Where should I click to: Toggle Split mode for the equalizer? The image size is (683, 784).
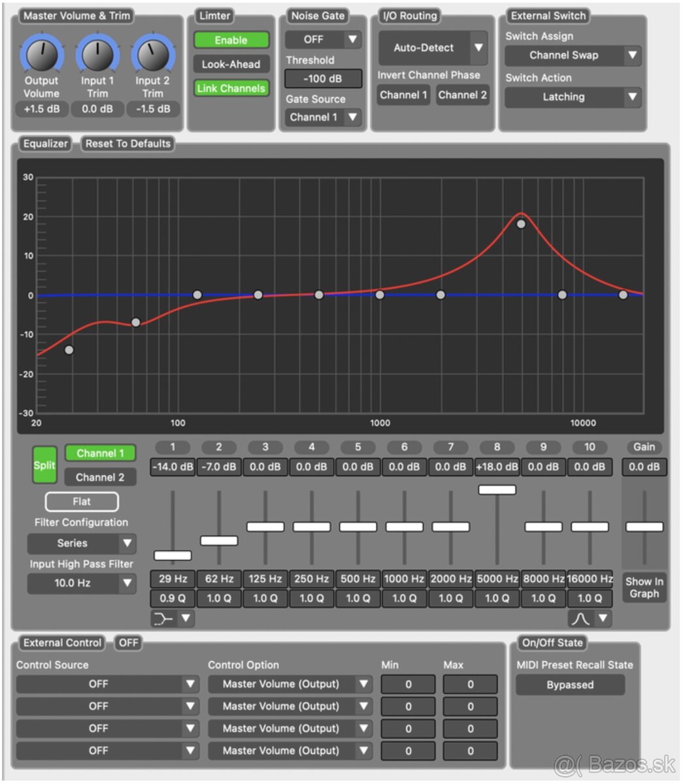click(43, 464)
